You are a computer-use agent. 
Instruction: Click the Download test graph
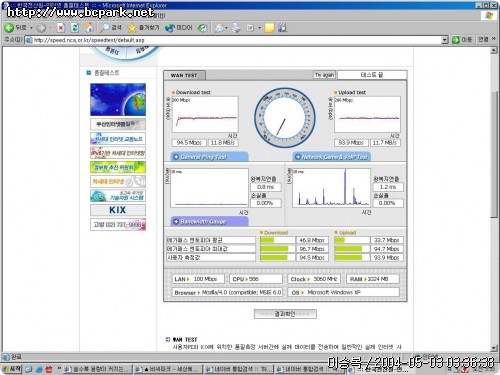click(x=205, y=115)
